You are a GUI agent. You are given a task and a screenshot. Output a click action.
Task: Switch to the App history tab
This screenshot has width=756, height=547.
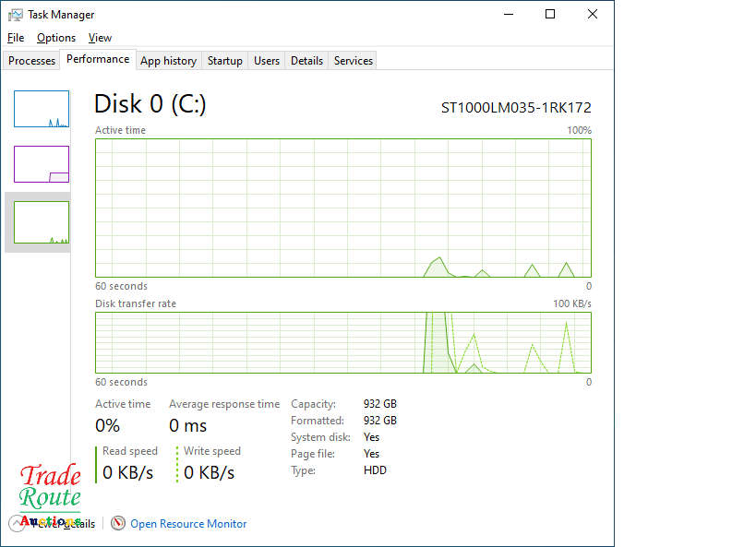(x=168, y=61)
